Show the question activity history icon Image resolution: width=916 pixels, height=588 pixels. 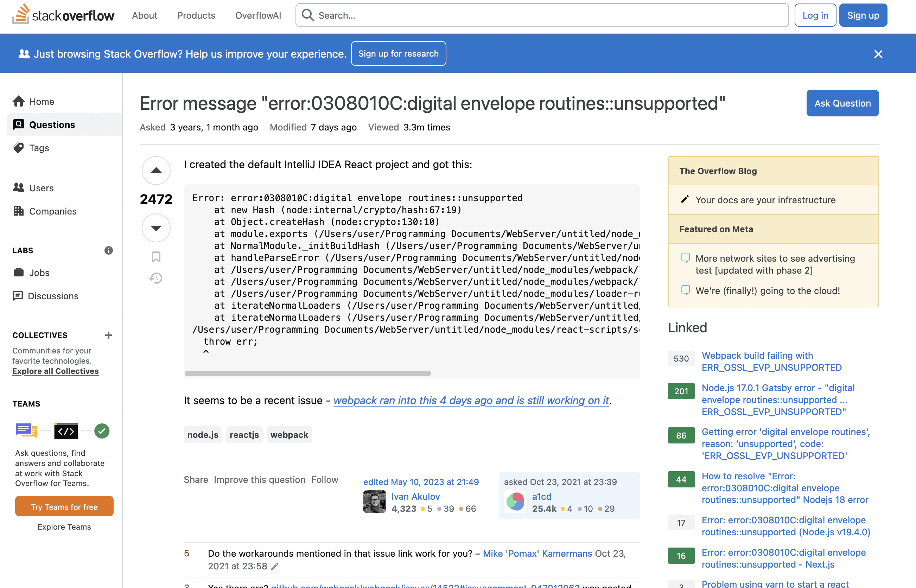[156, 278]
